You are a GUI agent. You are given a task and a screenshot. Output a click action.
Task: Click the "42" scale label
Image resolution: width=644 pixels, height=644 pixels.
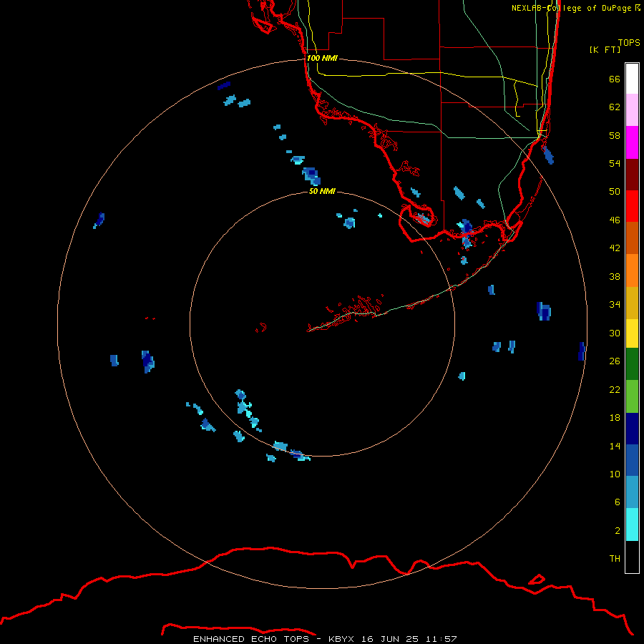click(615, 248)
